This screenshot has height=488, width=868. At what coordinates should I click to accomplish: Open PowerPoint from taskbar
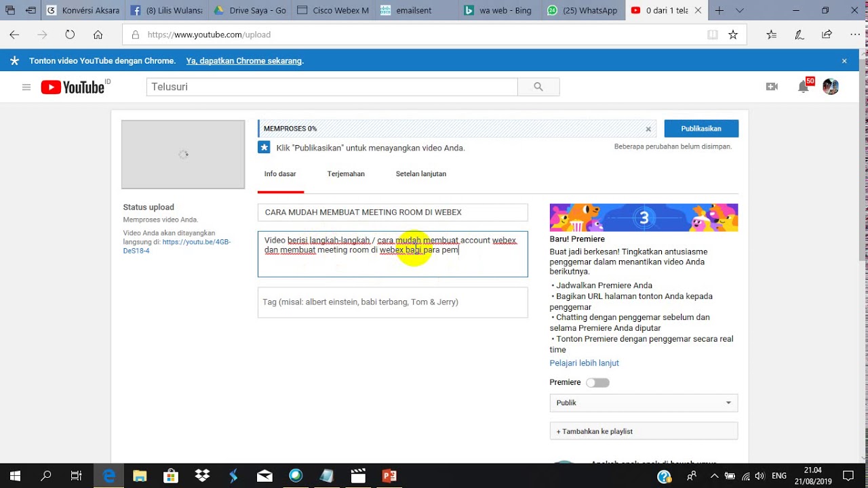click(389, 476)
